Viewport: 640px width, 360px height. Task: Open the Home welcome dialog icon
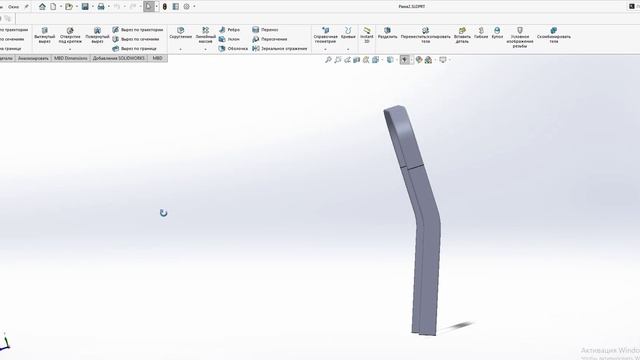(x=42, y=7)
